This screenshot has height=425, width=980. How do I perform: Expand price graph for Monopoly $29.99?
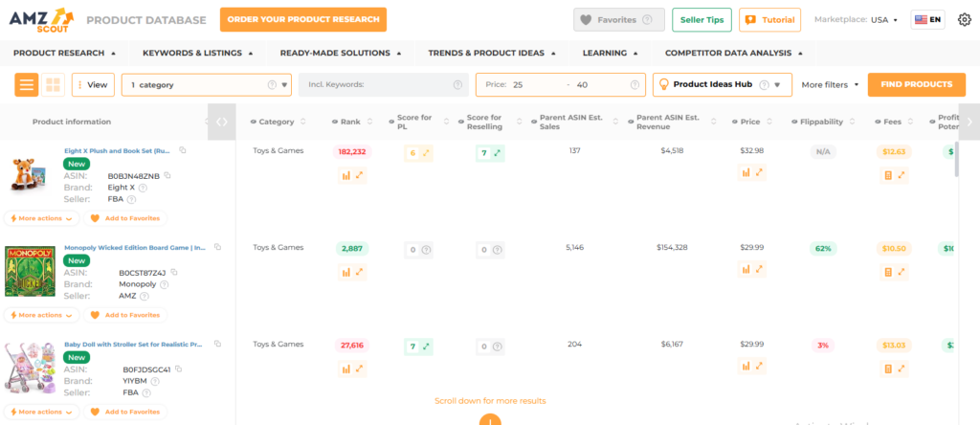coord(759,269)
